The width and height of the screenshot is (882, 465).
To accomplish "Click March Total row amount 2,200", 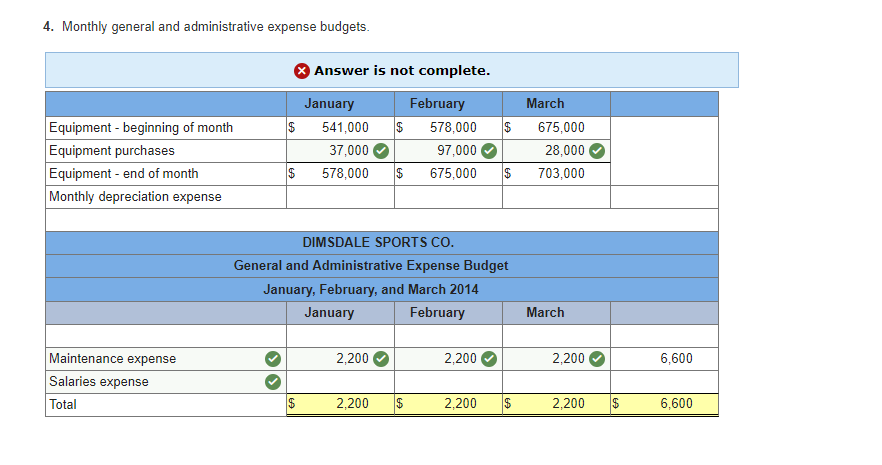I will click(x=569, y=404).
